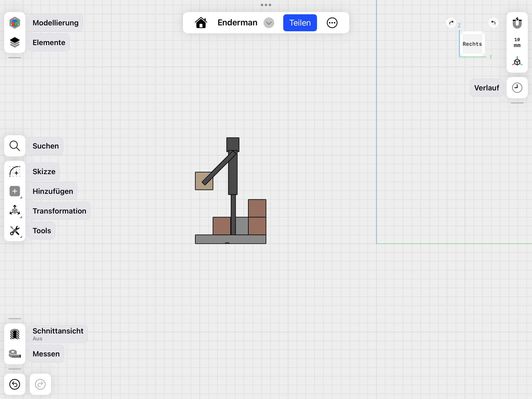Click the blue Teilen button
The image size is (532, 399).
coord(300,23)
